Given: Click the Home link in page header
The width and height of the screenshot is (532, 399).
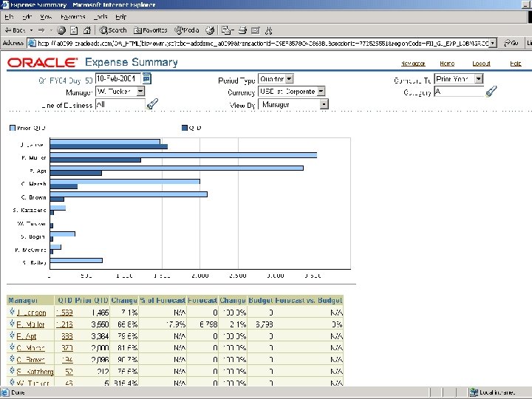Looking at the screenshot, I should 447,64.
